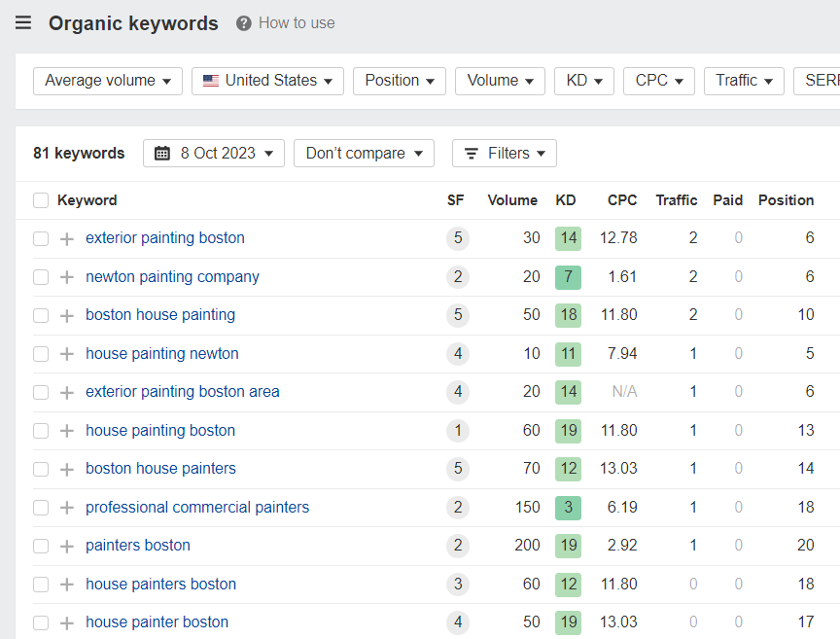840x639 pixels.
Task: Click plus icon next to house painters boston
Action: tap(67, 584)
